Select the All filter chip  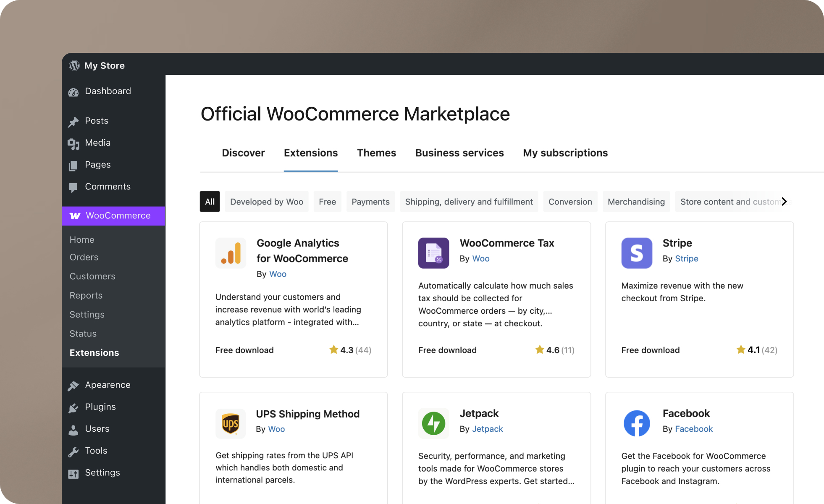210,202
